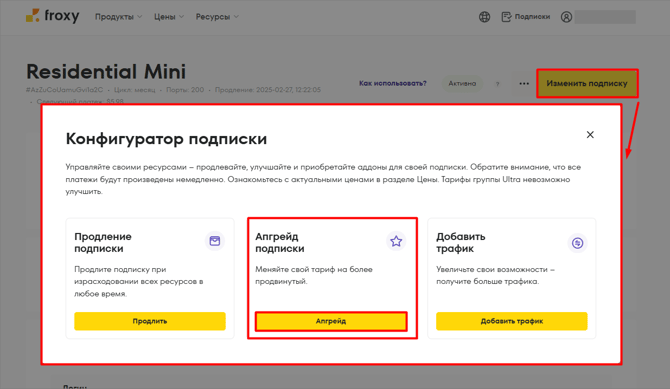Expand the Продукты dropdown menu
Viewport: 670px width, 389px height.
click(118, 17)
